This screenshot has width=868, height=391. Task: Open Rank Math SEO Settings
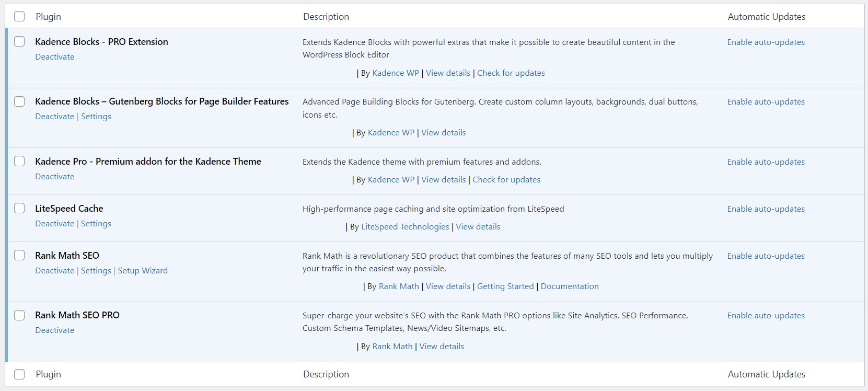(96, 271)
